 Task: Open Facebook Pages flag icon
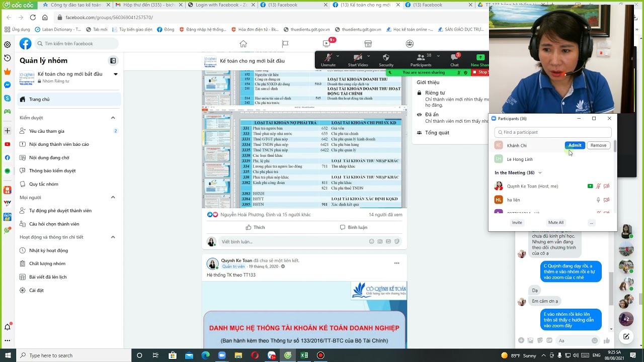point(285,44)
